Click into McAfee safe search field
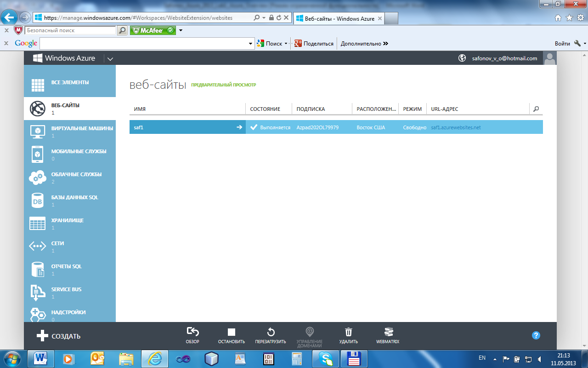Viewport: 588px width, 368px height. pyautogui.click(x=70, y=30)
